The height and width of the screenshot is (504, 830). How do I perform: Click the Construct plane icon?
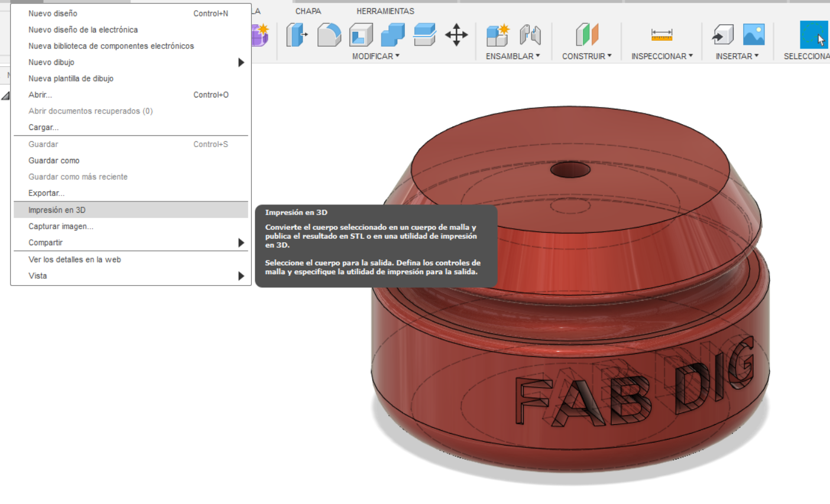[x=587, y=35]
